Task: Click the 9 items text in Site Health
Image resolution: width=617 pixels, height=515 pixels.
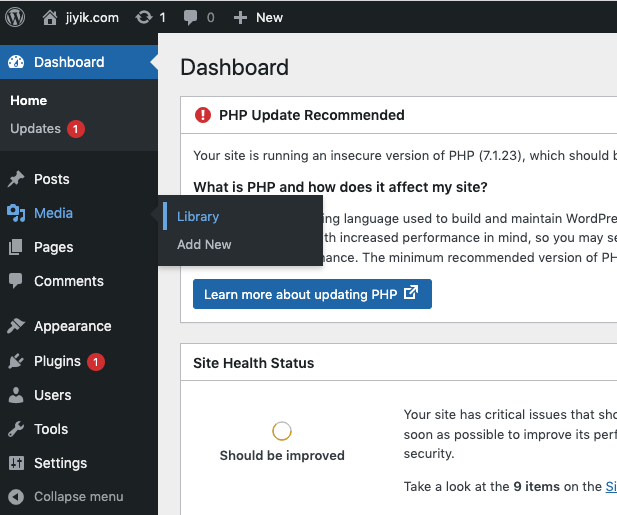Action: click(536, 486)
